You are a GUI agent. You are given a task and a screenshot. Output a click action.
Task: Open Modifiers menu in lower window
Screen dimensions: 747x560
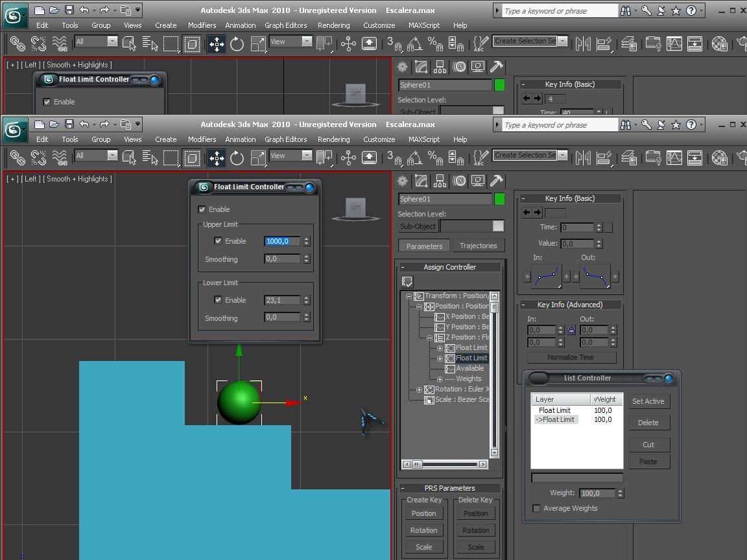(x=202, y=139)
